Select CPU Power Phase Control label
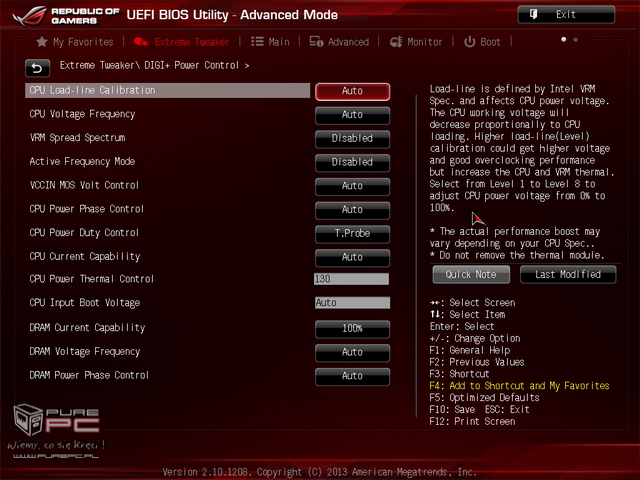Viewport: 640px width, 480px height. [x=87, y=209]
